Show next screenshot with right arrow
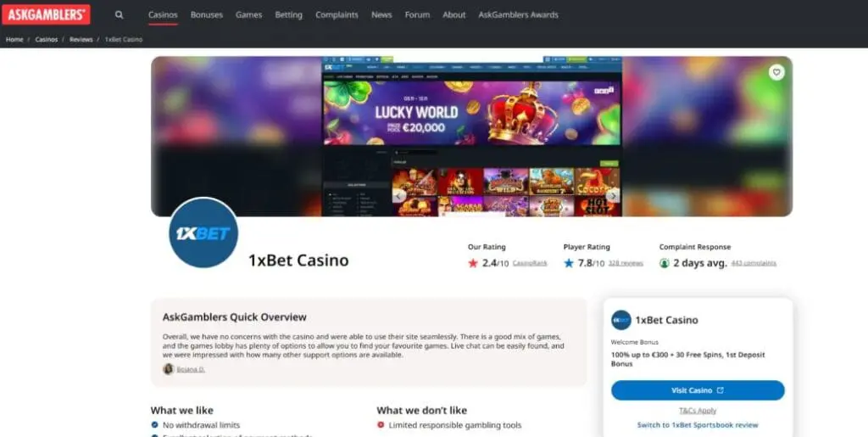868x437 pixels. pos(612,195)
